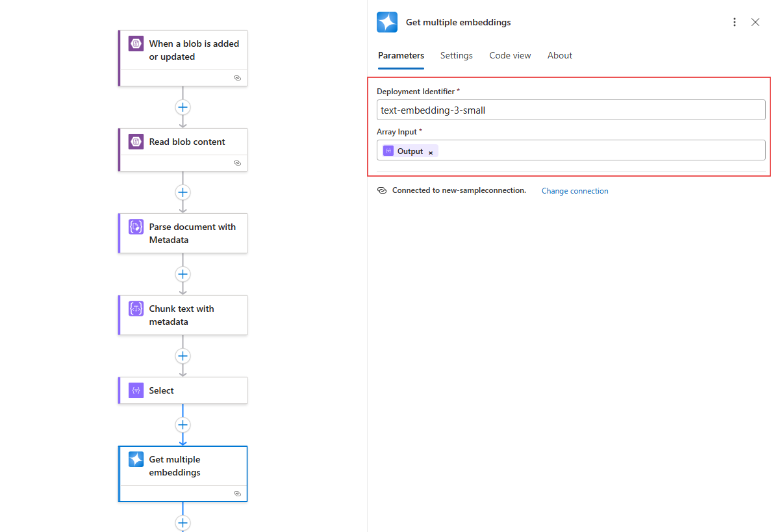
Task: Click the Select action icon
Action: coord(136,390)
